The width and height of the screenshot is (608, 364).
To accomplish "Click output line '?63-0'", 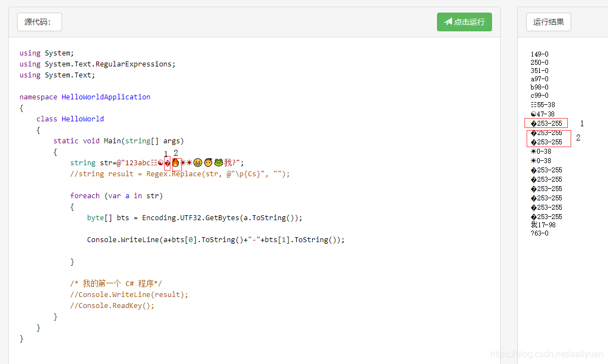I will 539,233.
